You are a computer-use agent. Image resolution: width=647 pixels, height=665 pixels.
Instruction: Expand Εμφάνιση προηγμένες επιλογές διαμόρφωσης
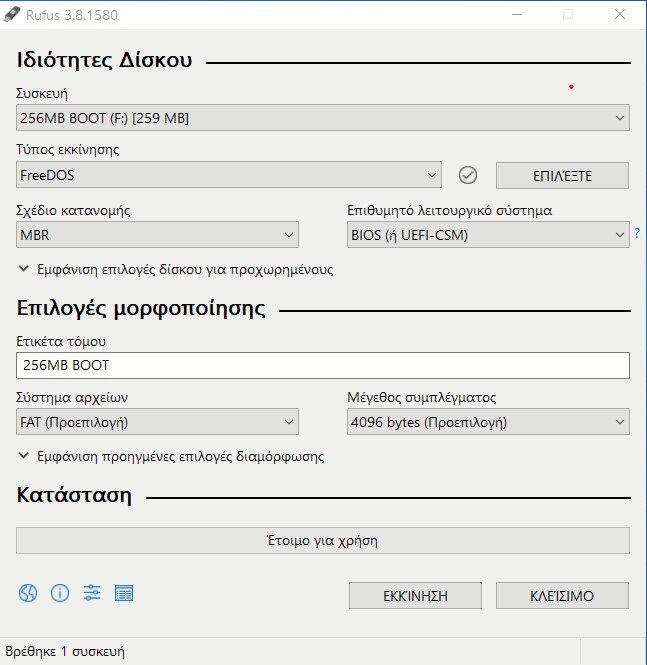pyautogui.click(x=171, y=456)
